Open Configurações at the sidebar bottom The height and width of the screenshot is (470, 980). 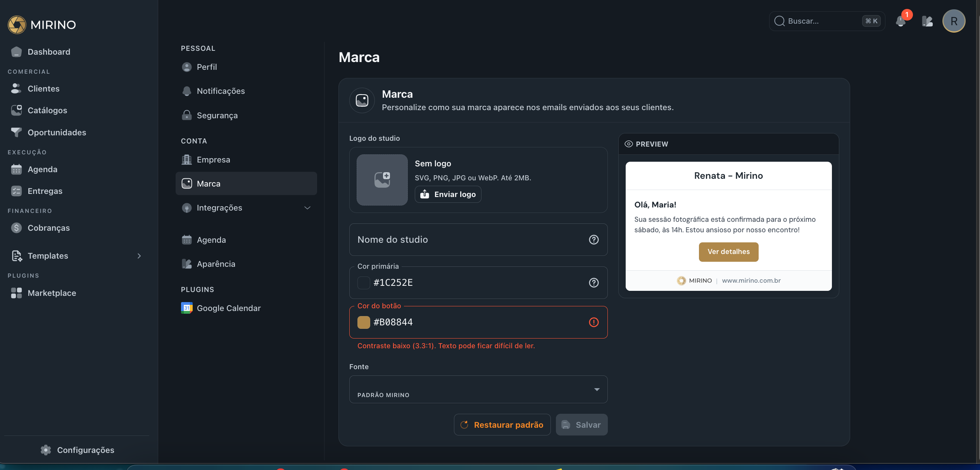pyautogui.click(x=77, y=450)
